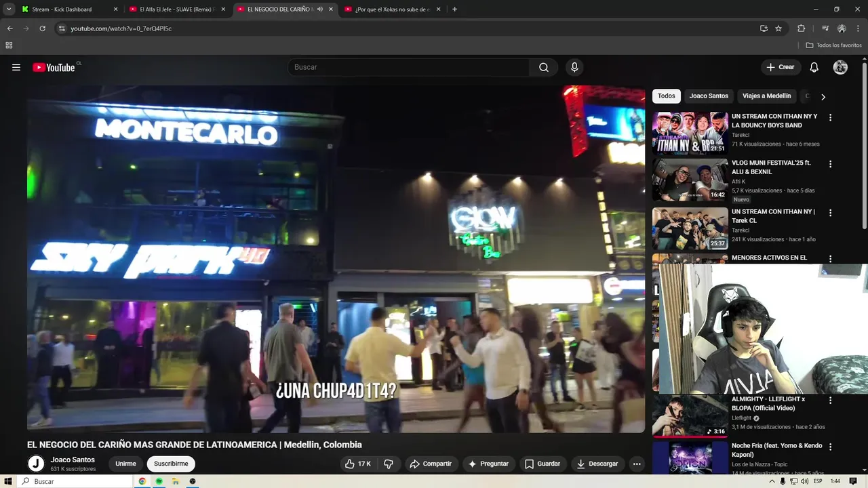Screen dimensions: 868x488
Task: Open system volume control in tray
Action: coord(804,481)
